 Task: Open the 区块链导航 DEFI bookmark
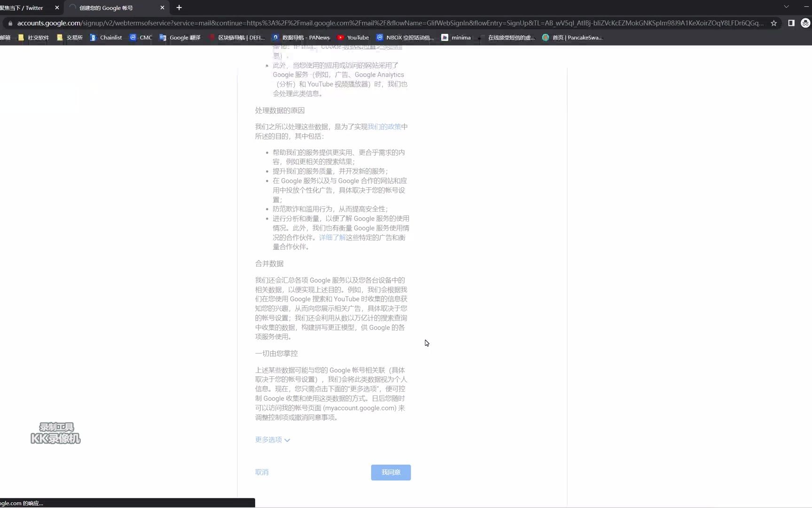(x=237, y=38)
